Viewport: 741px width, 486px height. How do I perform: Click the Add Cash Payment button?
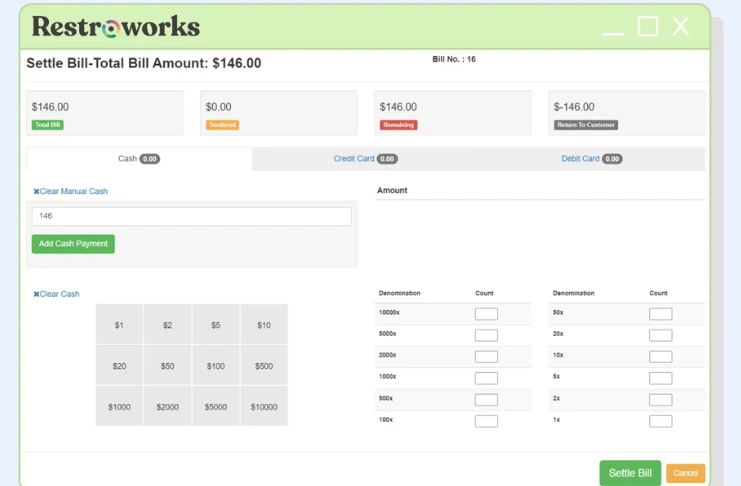73,244
